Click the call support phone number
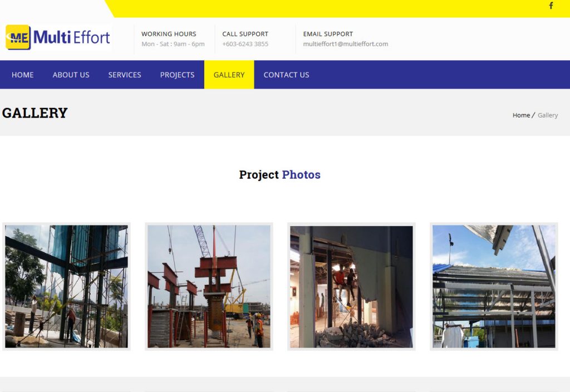Screen dimensions: 570x392 (245, 44)
